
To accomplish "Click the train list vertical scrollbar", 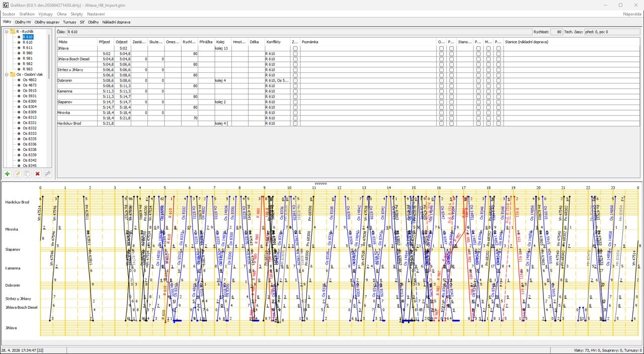I will tap(49, 55).
